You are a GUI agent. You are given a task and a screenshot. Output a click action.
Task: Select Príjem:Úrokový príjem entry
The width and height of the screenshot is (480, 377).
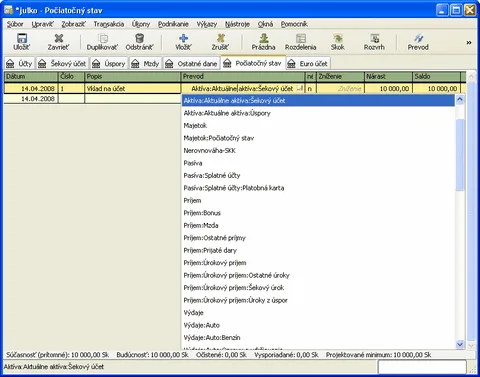[x=318, y=263]
